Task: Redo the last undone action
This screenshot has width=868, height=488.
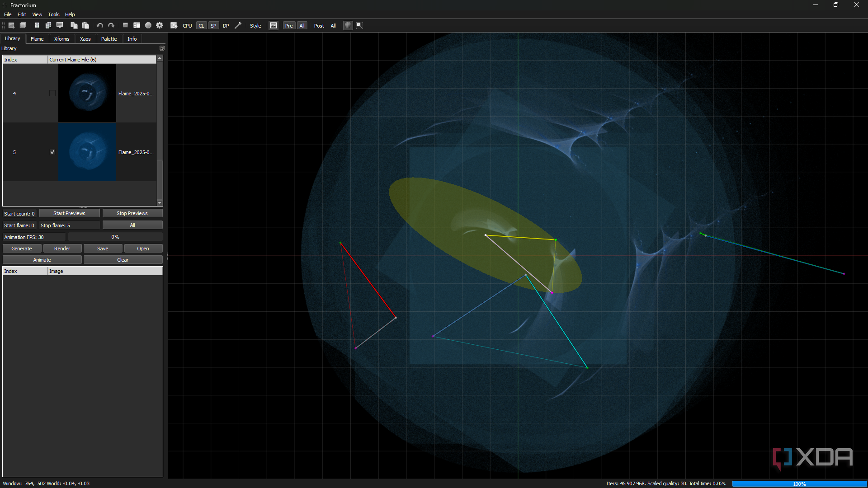Action: tap(111, 25)
